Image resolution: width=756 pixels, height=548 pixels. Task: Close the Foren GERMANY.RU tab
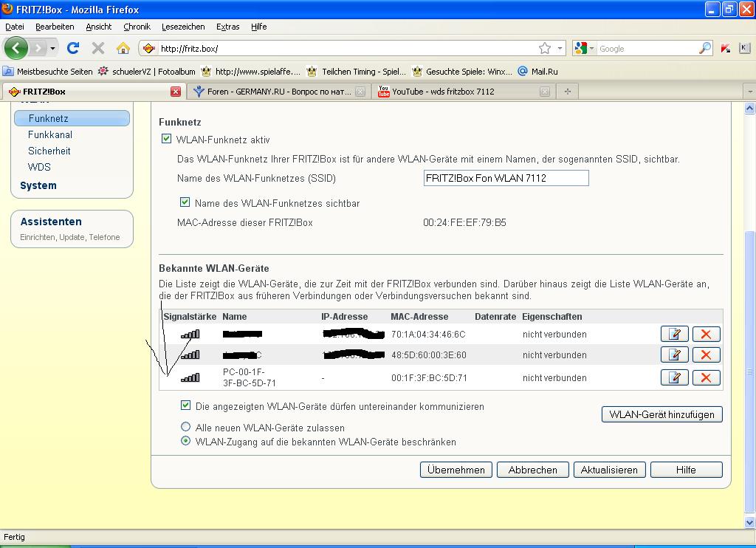pos(360,92)
